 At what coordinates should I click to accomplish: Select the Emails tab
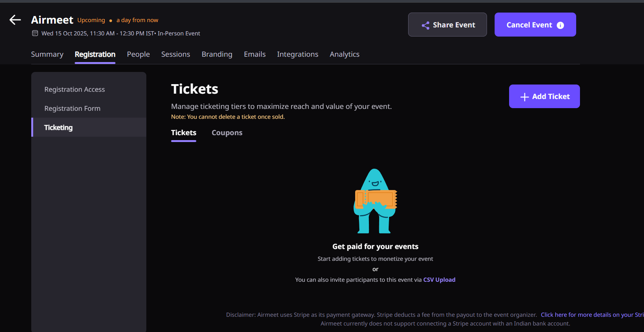255,54
